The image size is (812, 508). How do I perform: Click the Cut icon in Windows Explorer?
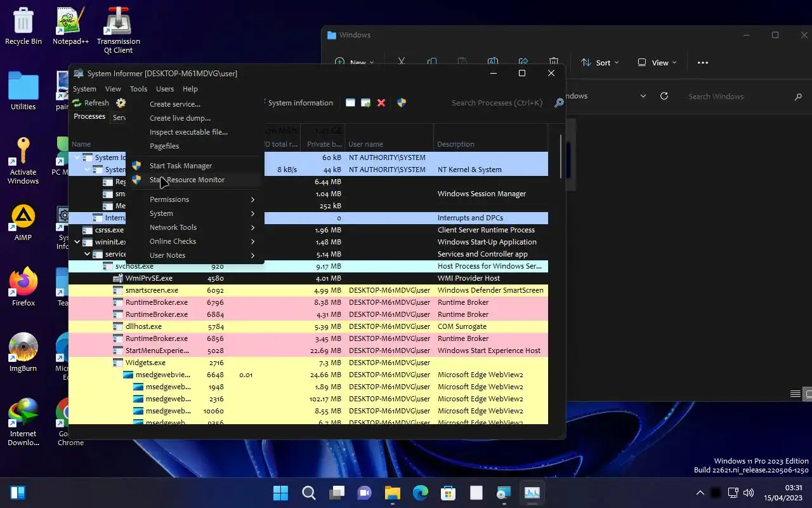pyautogui.click(x=402, y=62)
